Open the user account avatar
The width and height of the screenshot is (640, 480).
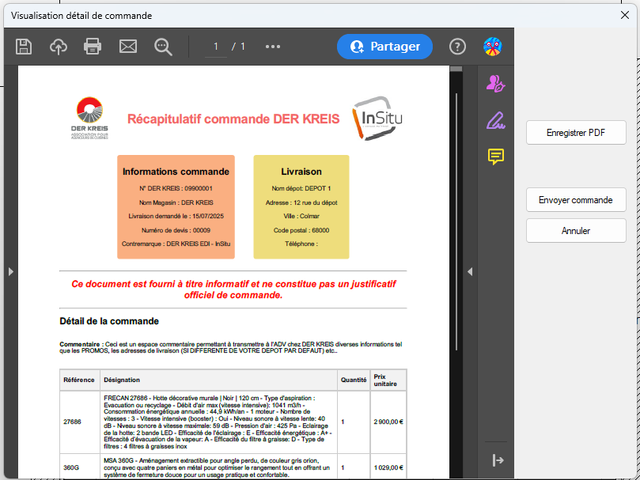tap(492, 46)
